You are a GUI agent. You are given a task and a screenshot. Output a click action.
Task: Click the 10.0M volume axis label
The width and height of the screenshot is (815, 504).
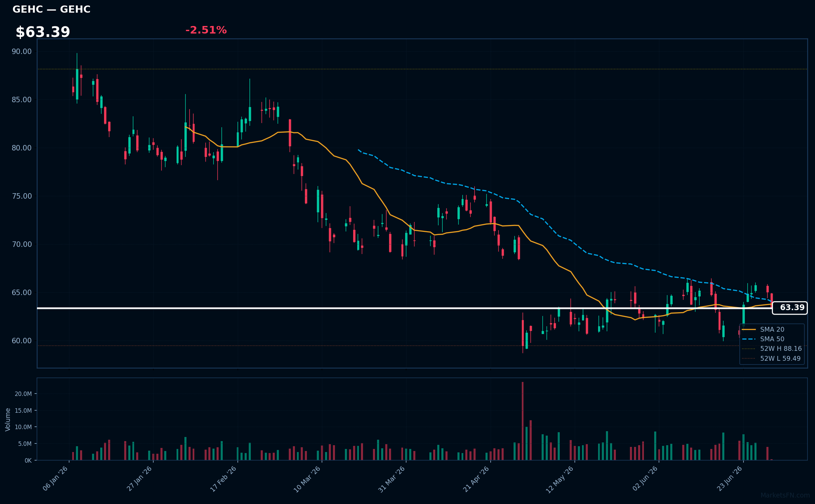click(x=23, y=427)
